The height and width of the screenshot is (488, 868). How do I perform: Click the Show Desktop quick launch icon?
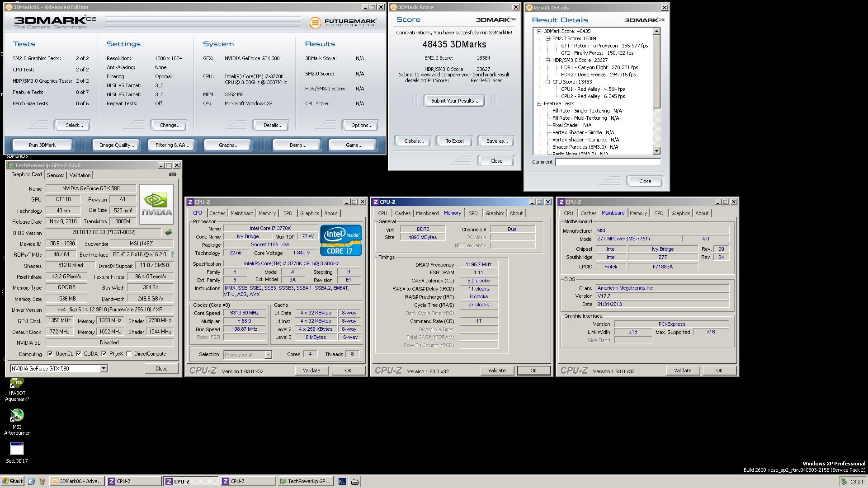[31, 482]
